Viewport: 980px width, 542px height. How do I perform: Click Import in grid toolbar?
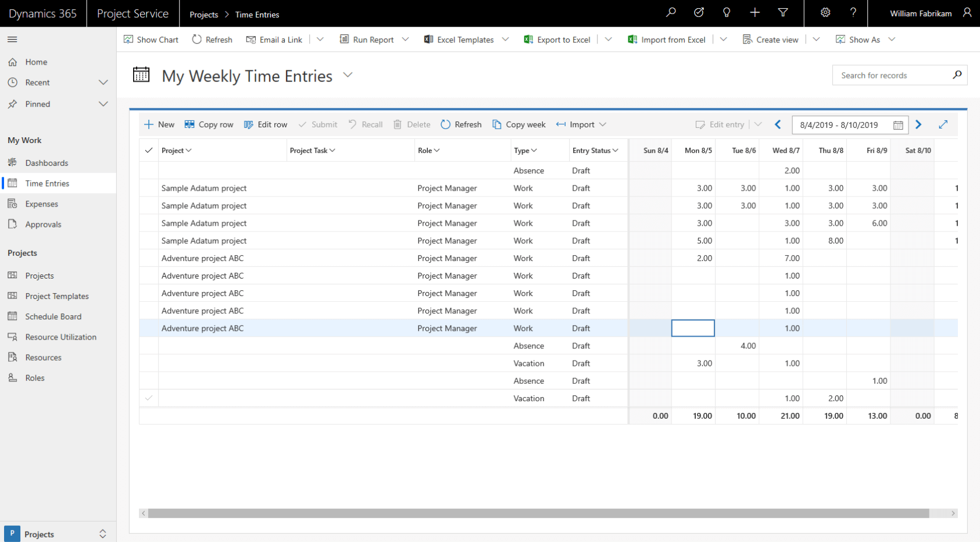click(x=575, y=124)
